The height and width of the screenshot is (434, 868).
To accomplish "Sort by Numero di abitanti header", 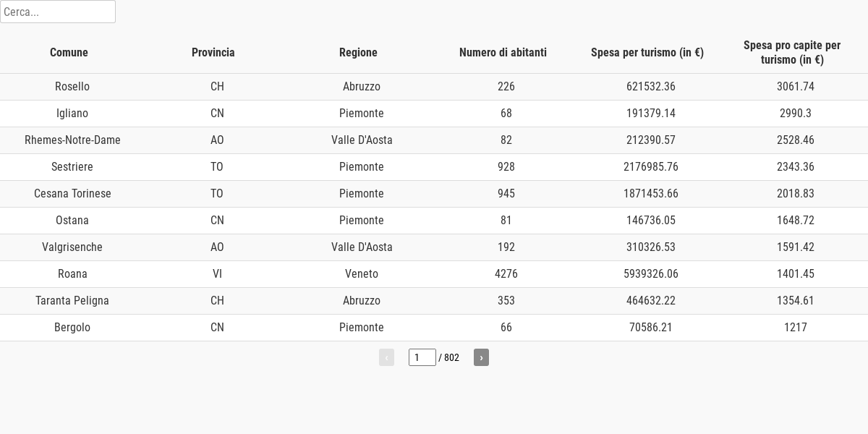I will [x=503, y=52].
